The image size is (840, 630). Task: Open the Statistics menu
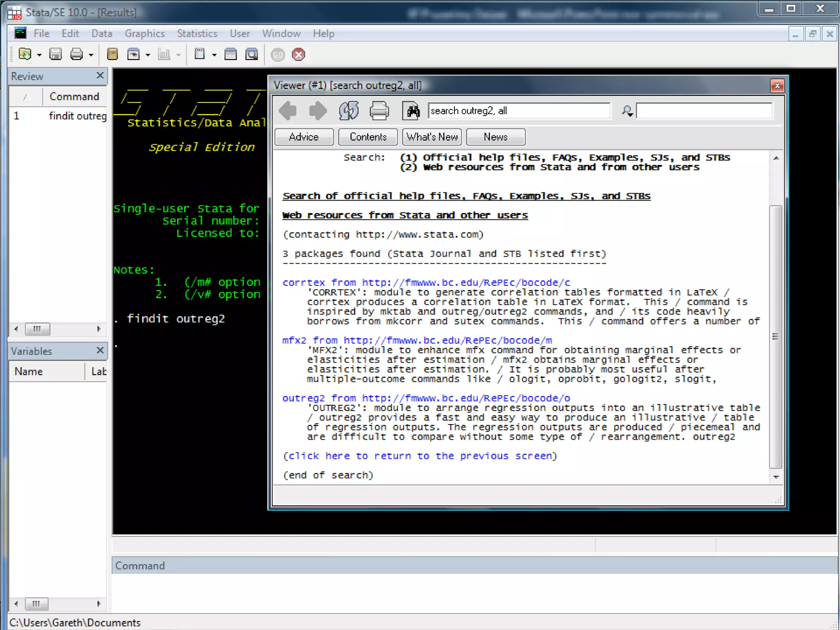coord(197,34)
